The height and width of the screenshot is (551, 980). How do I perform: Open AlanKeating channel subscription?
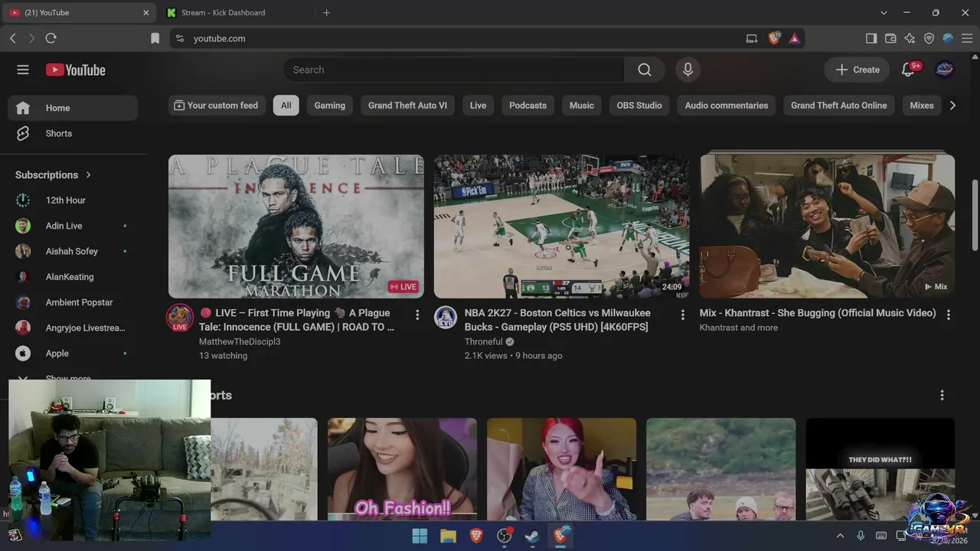pos(73,277)
